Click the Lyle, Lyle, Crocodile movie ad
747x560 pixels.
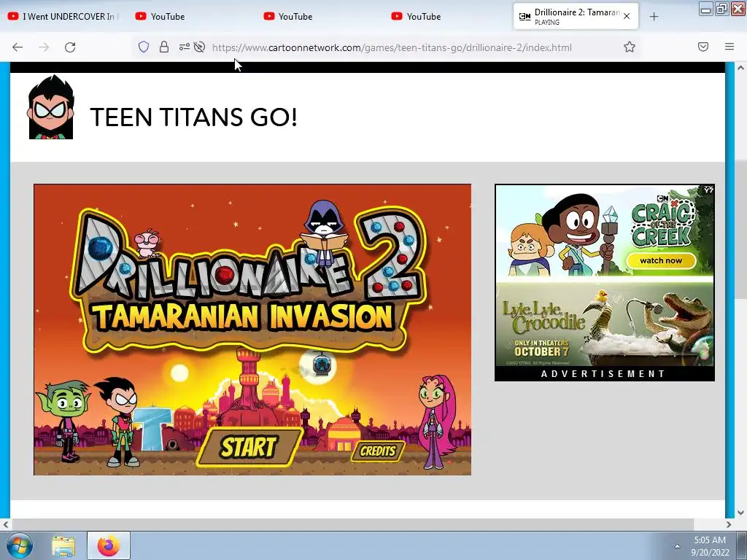click(605, 324)
